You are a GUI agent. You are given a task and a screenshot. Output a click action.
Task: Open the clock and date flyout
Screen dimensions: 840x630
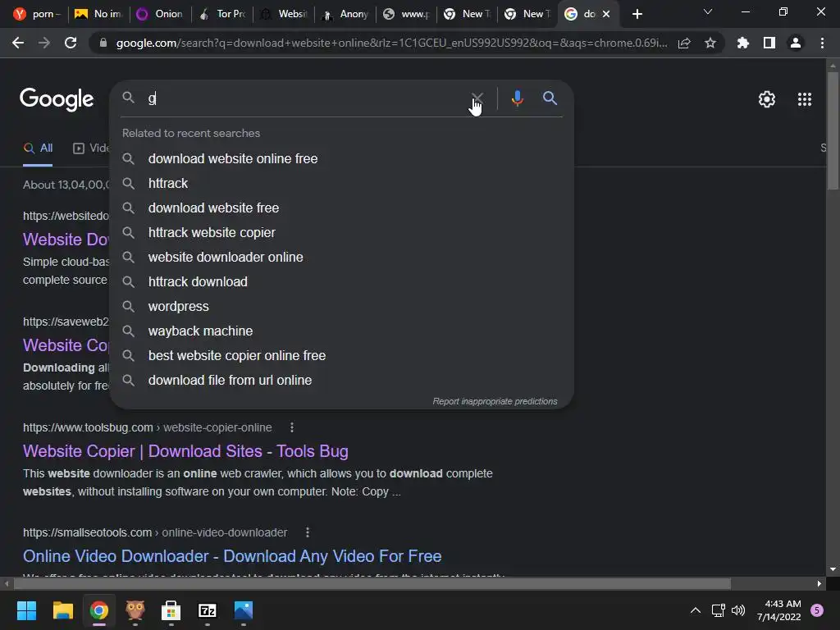click(779, 610)
